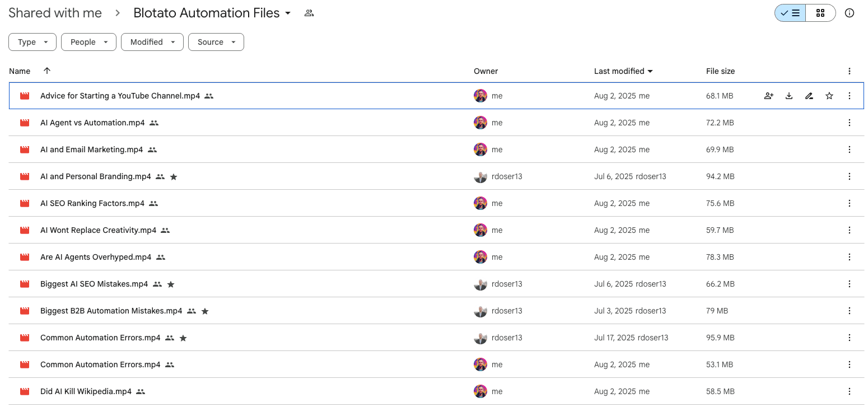Click the shared folder people icon beside the folder title
Viewport: 868px width, 407px height.
click(x=309, y=13)
